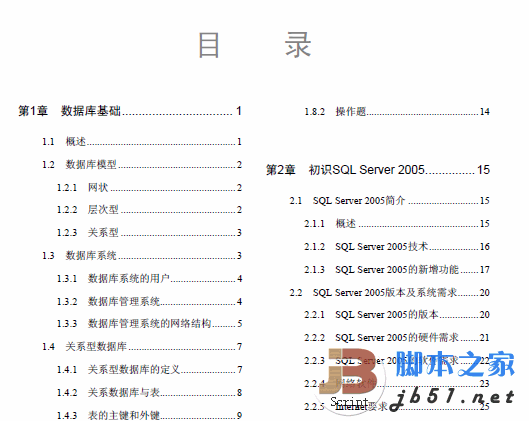Select the 1.2.1 网状 entry
The height and width of the screenshot is (421, 529).
tap(149, 187)
